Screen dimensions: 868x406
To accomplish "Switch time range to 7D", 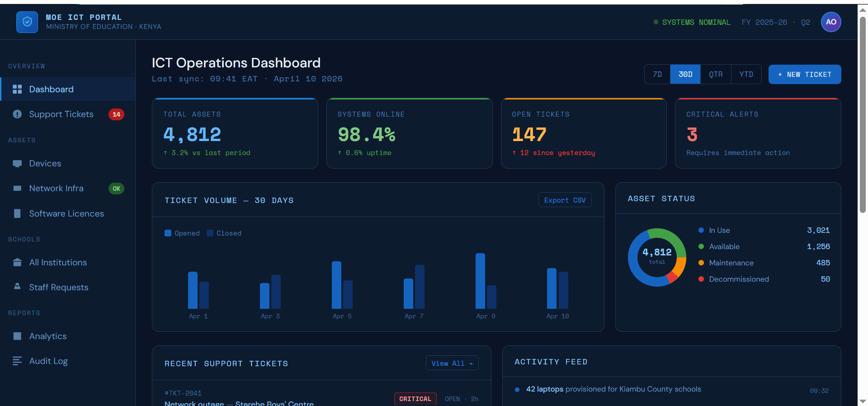I will [x=657, y=75].
